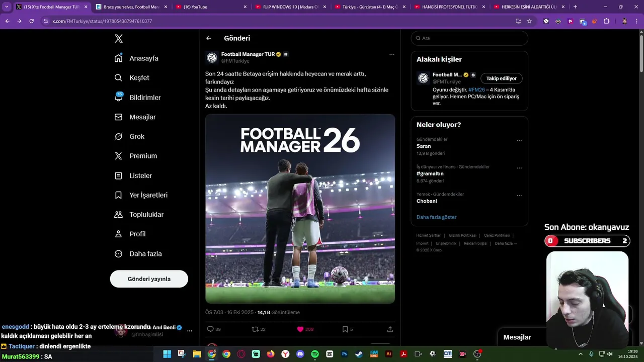Launch Spotify from taskbar
Screen dimensions: 644x362
coord(315,354)
